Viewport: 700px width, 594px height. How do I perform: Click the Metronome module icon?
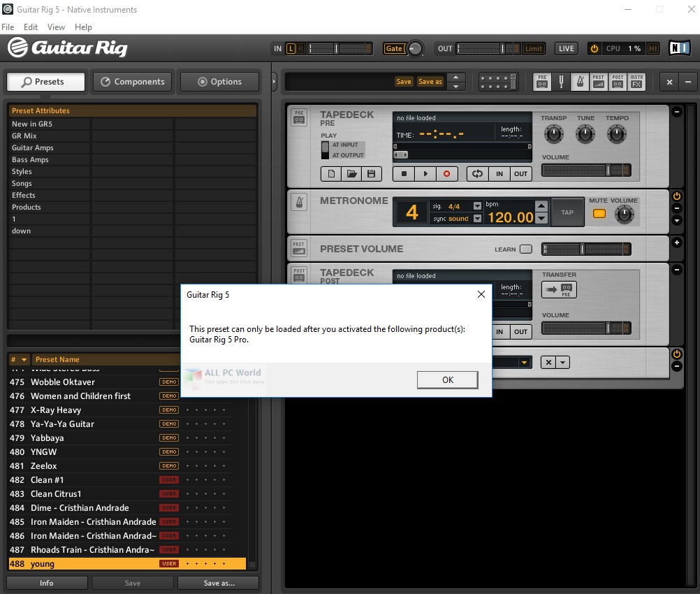tap(300, 203)
